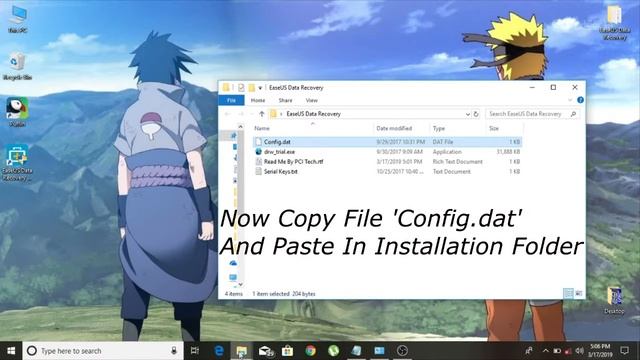Expand address bar history dropdown
The height and width of the screenshot is (360, 640).
point(468,114)
